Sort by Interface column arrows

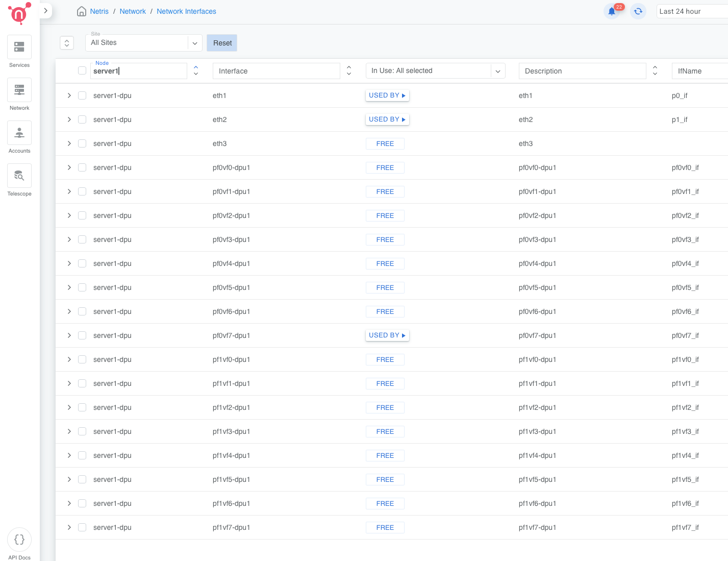(349, 71)
